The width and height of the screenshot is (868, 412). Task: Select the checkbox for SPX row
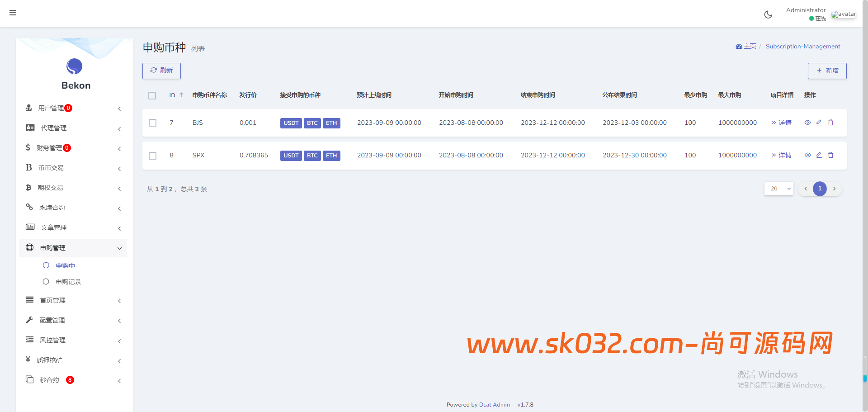(153, 156)
